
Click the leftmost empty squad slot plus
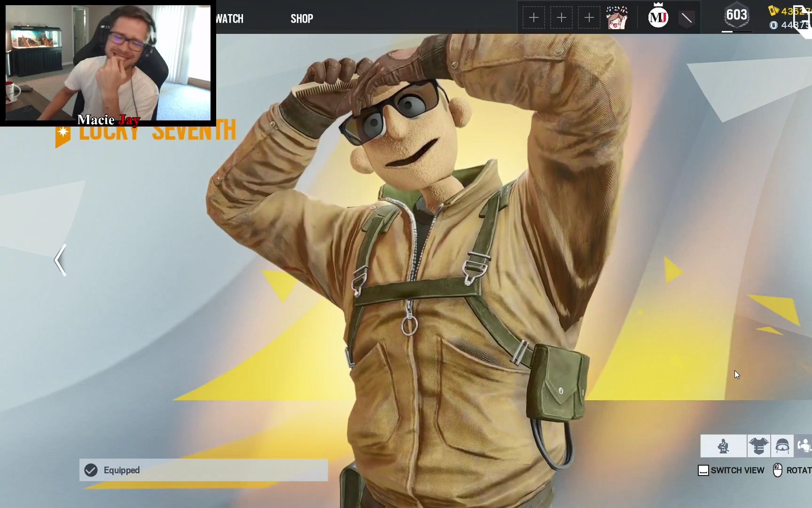coord(534,18)
